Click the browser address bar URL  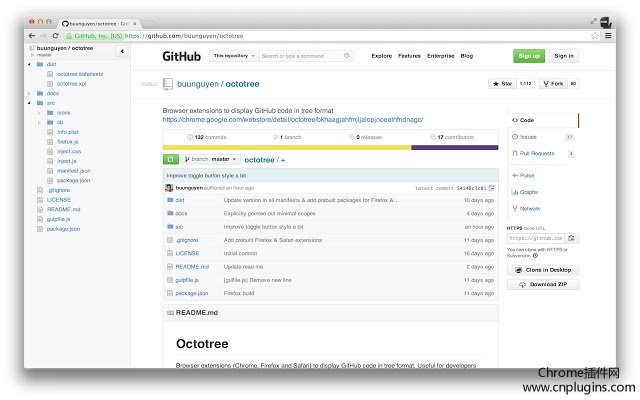[184, 36]
